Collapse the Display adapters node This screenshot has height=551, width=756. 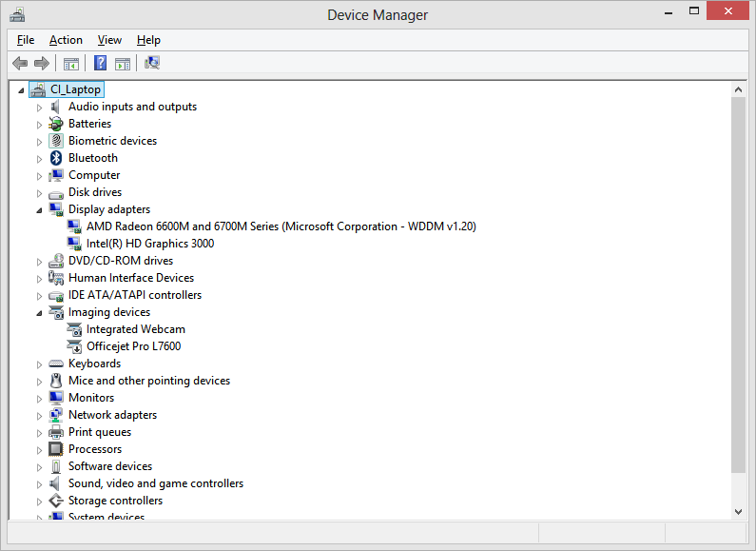click(x=40, y=210)
